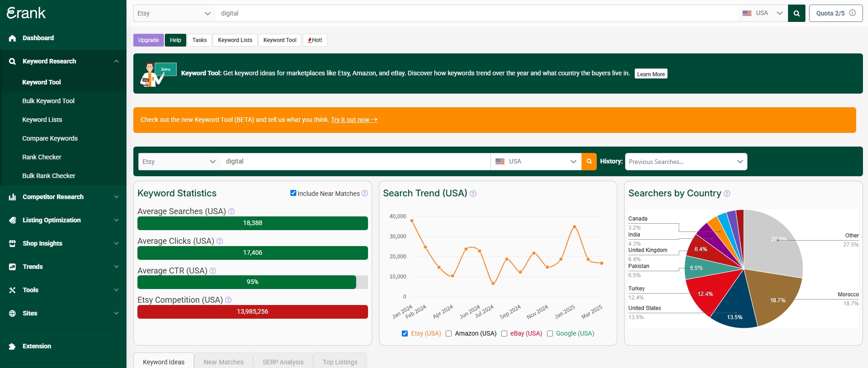Enable the Amazon (USA) trend checkbox
The image size is (868, 368).
point(448,333)
